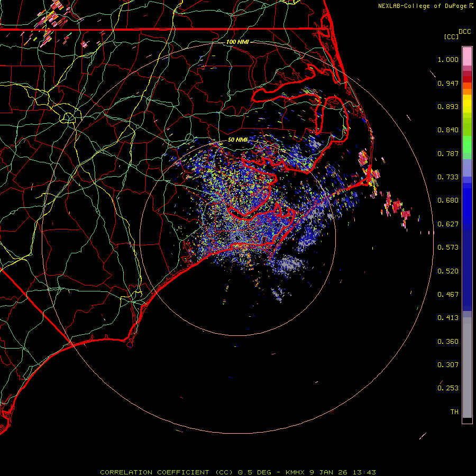476x476 pixels.
Task: Select the 0.253 scale value
Action: pyautogui.click(x=447, y=388)
